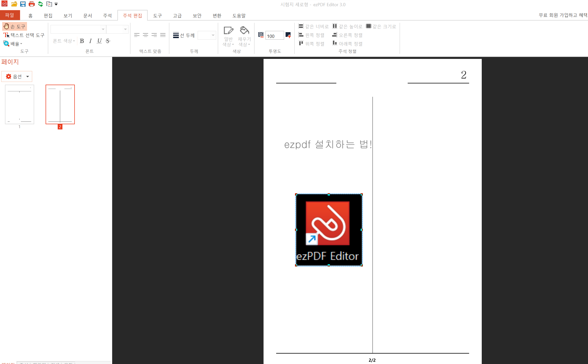The image size is (588, 364).
Task: Select page 1 thumbnail
Action: point(20,104)
